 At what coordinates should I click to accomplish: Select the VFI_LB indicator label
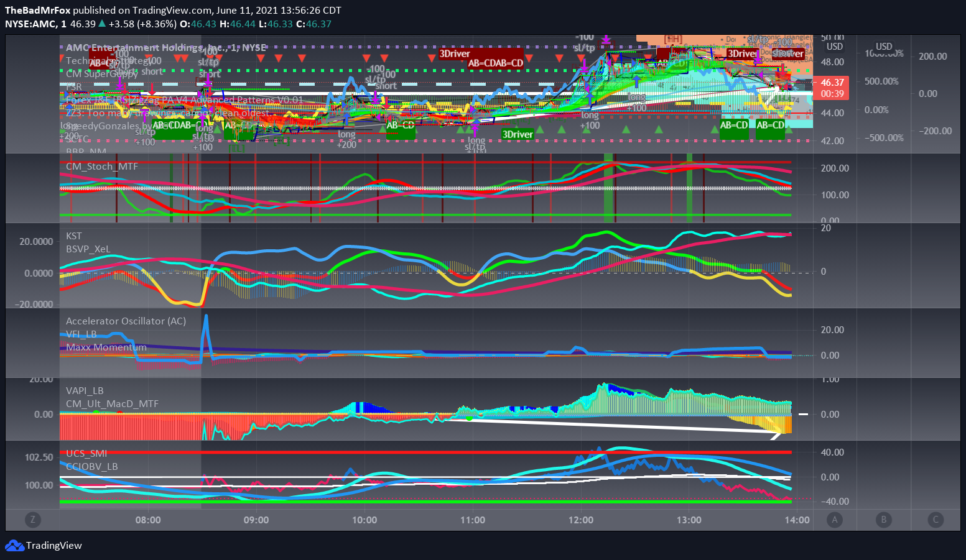81,334
